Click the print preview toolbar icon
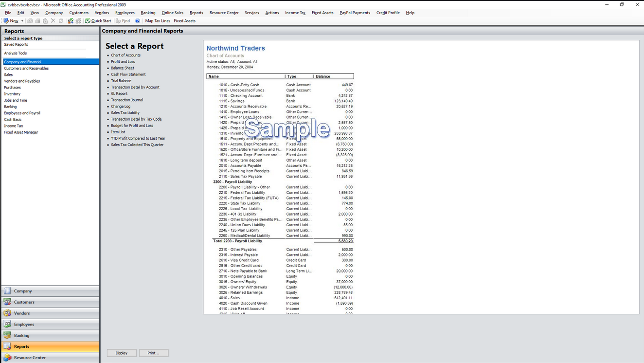644x363 pixels. tap(45, 21)
